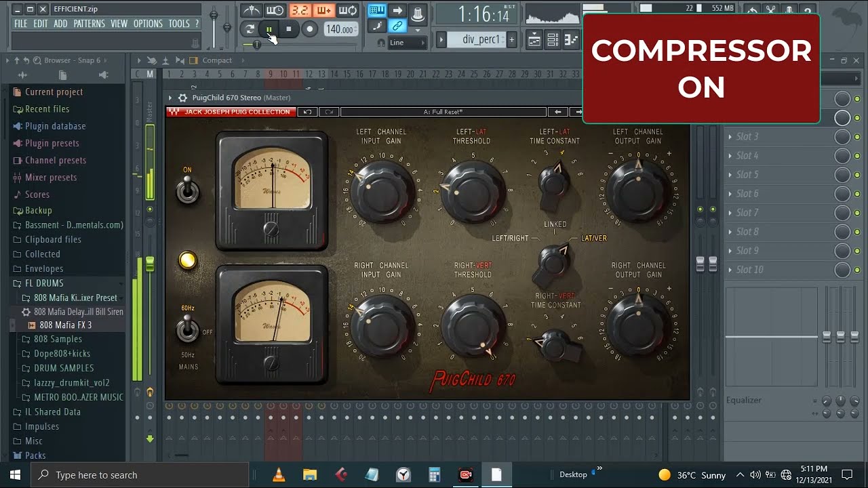Click the stop button
This screenshot has width=868, height=488.
tap(289, 29)
